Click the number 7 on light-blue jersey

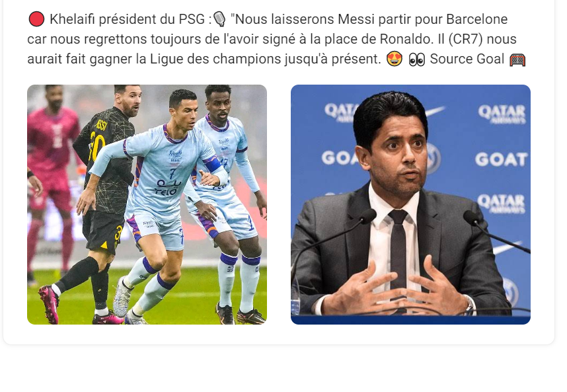pyautogui.click(x=172, y=174)
